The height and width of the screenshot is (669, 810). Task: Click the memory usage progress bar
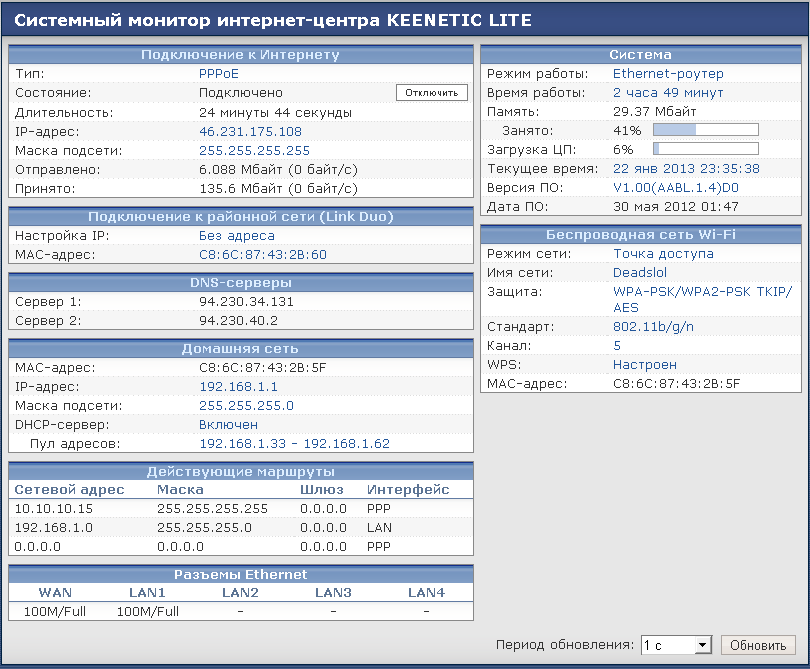pos(705,130)
